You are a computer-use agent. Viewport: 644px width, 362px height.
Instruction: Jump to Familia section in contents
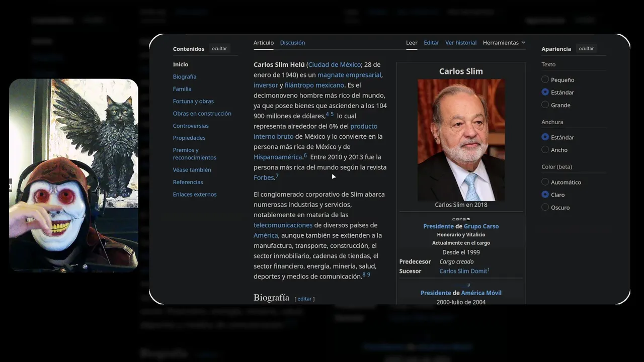pyautogui.click(x=182, y=89)
